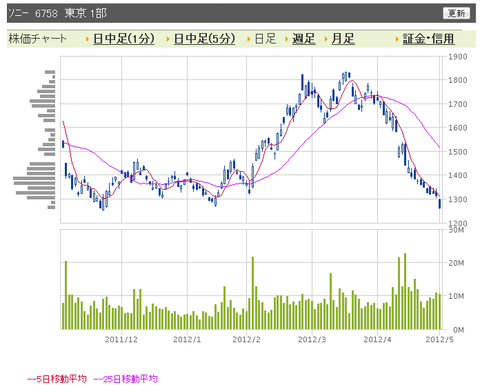
Task: Click the 5日移動平均 legend entry
Action: pos(57,379)
